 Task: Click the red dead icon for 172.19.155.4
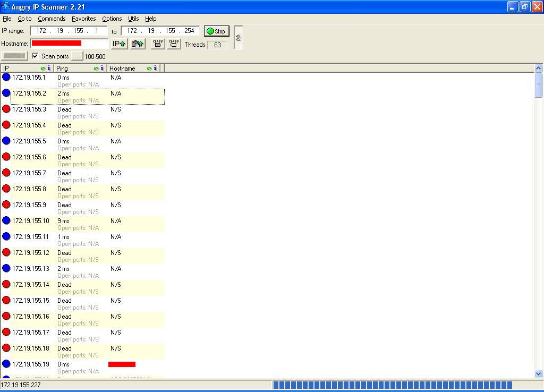coord(6,125)
